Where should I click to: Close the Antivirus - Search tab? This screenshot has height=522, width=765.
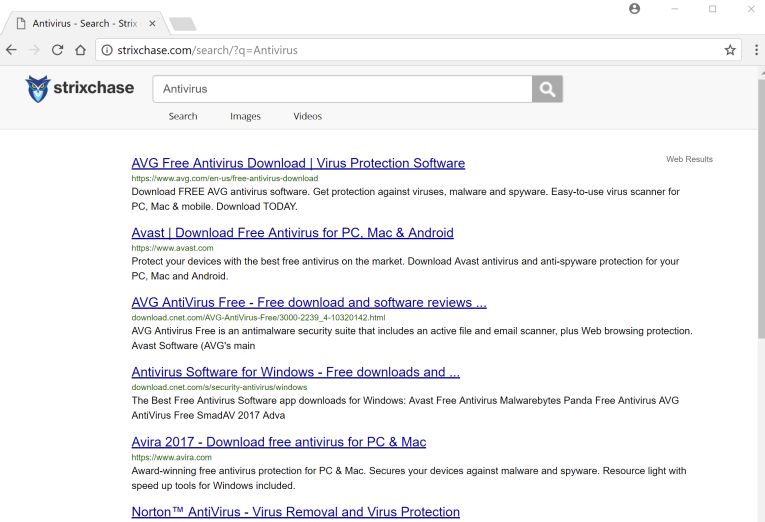click(x=152, y=23)
